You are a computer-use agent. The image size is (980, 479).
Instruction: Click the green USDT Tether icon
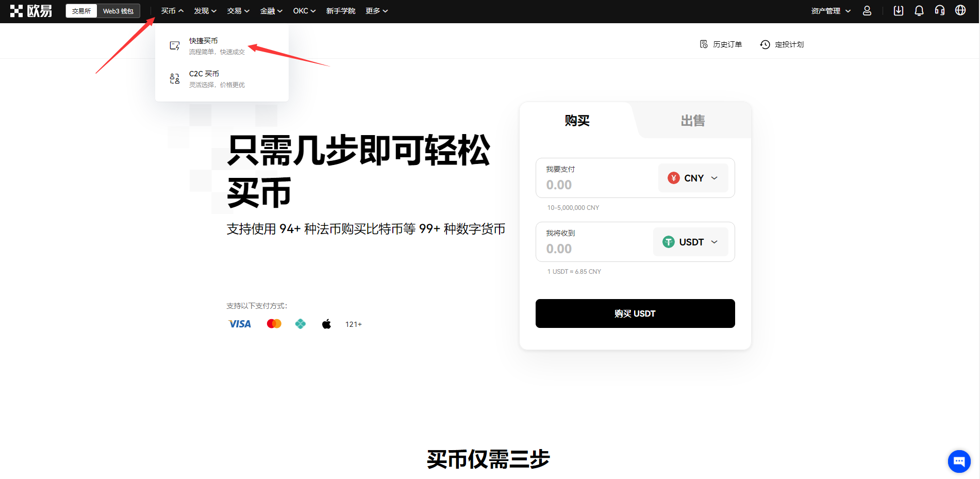668,242
